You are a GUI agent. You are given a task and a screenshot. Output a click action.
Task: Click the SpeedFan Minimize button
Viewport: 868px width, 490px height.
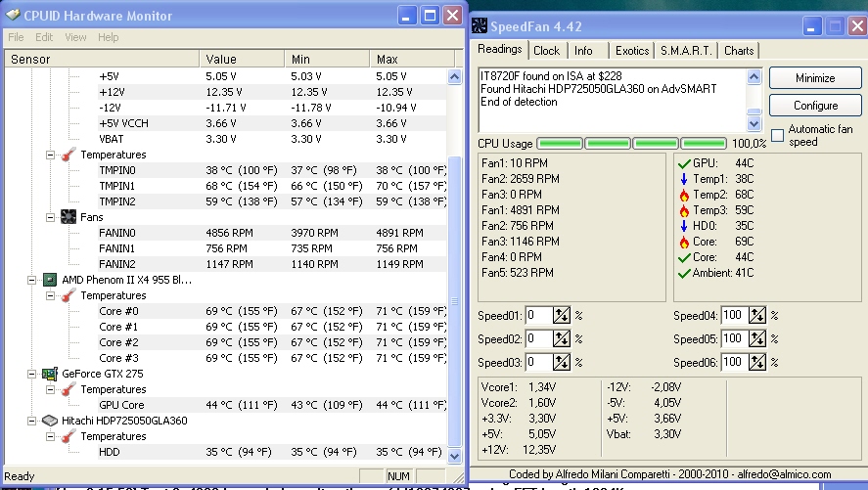(x=815, y=78)
